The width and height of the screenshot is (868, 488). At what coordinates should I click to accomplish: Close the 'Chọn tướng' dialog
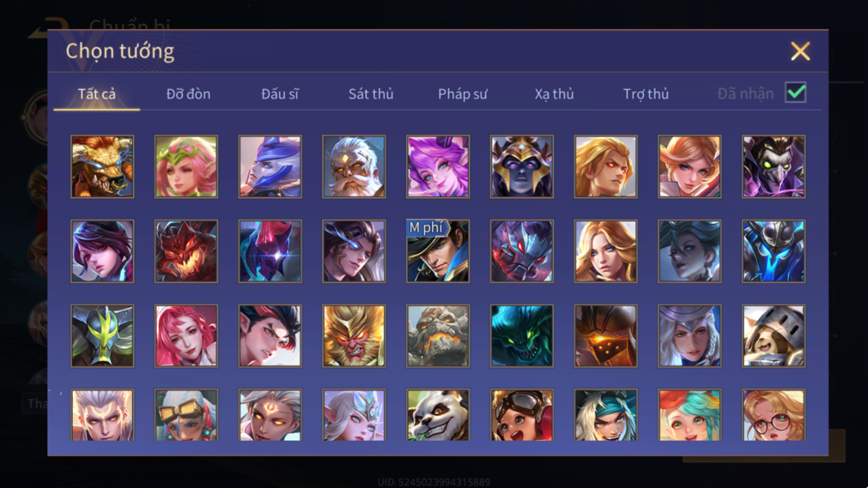[800, 51]
